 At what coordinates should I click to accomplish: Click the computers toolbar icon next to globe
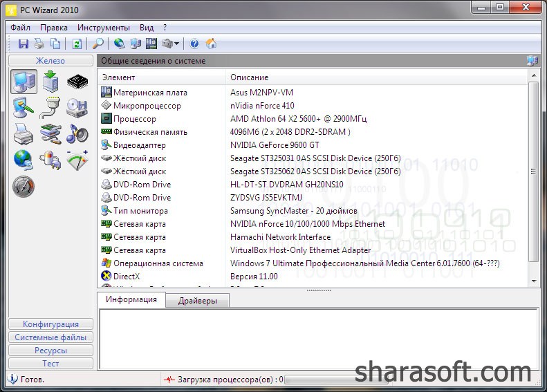point(136,44)
